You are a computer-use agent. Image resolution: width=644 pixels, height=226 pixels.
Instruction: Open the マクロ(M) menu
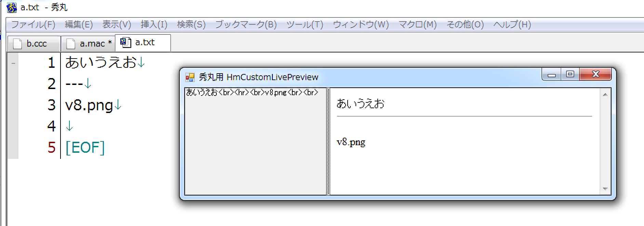coord(417,25)
